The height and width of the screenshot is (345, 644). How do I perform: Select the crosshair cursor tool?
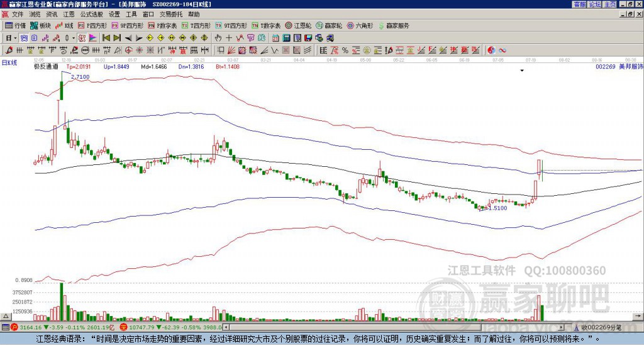click(229, 38)
